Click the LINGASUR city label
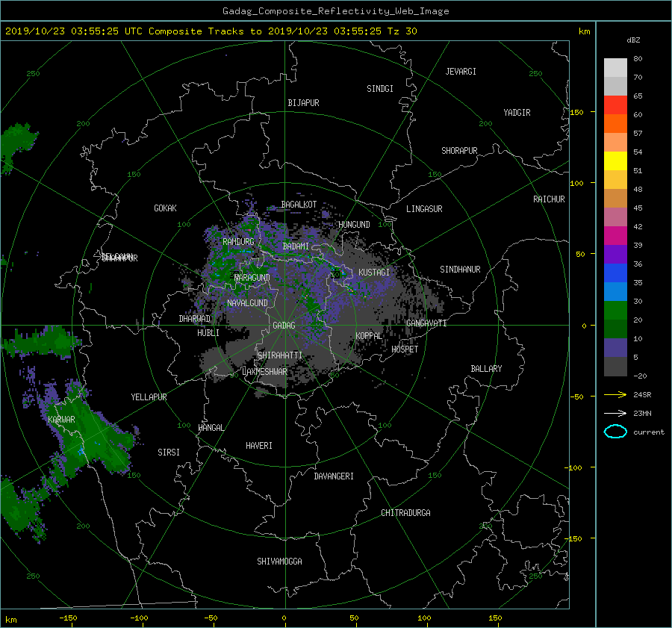Screen dimensions: 672x628 pos(424,209)
